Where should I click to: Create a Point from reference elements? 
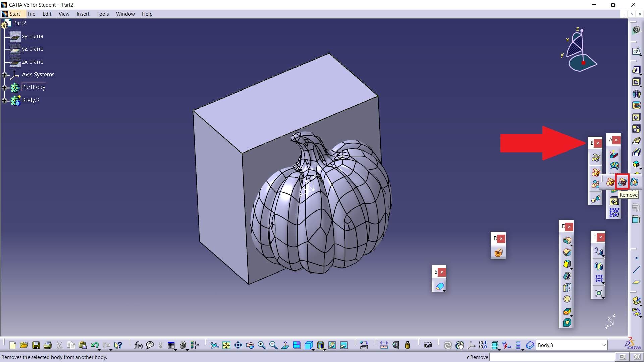click(x=636, y=258)
